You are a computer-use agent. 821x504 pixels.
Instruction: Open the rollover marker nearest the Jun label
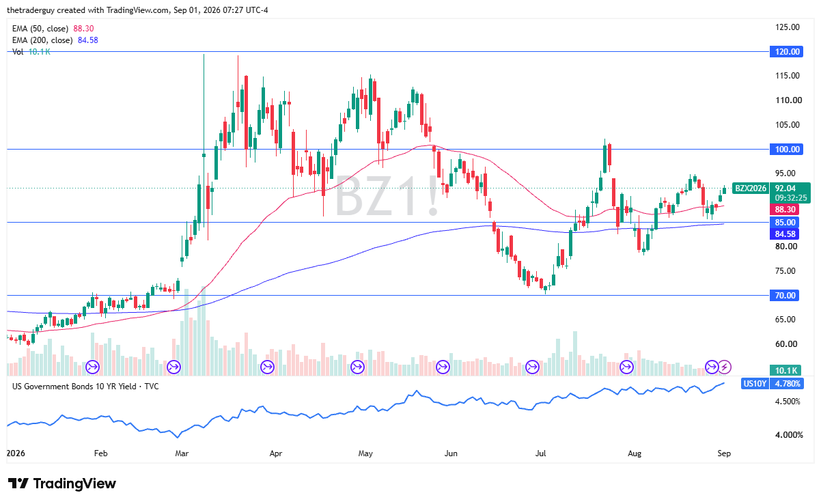click(x=443, y=367)
